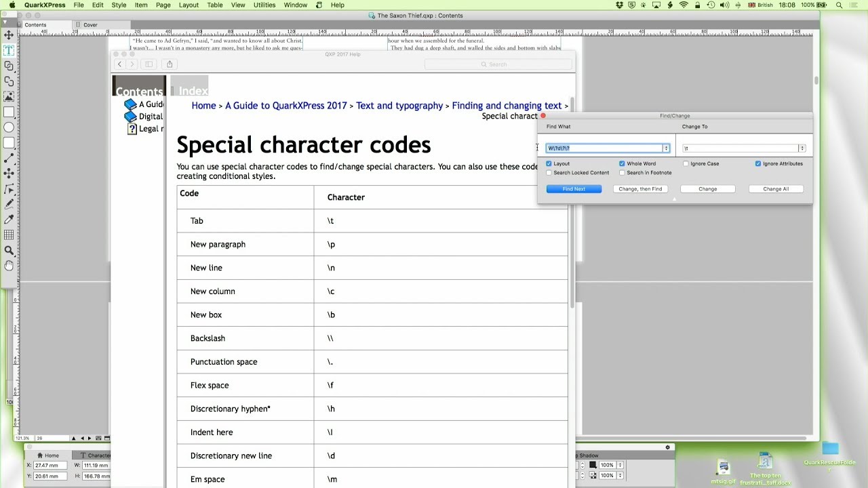Toggle the Ignore Attributes checkbox
The height and width of the screenshot is (488, 868).
(758, 163)
